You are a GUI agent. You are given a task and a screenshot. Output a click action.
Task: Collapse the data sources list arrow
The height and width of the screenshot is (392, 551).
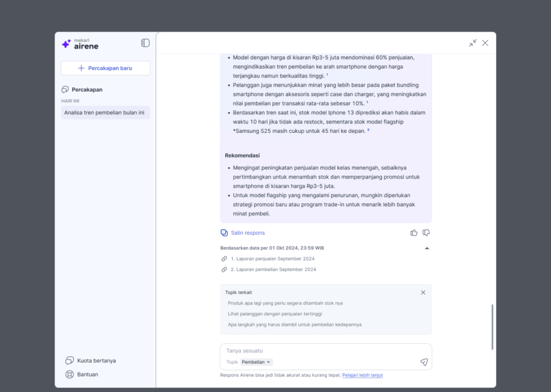[427, 248]
